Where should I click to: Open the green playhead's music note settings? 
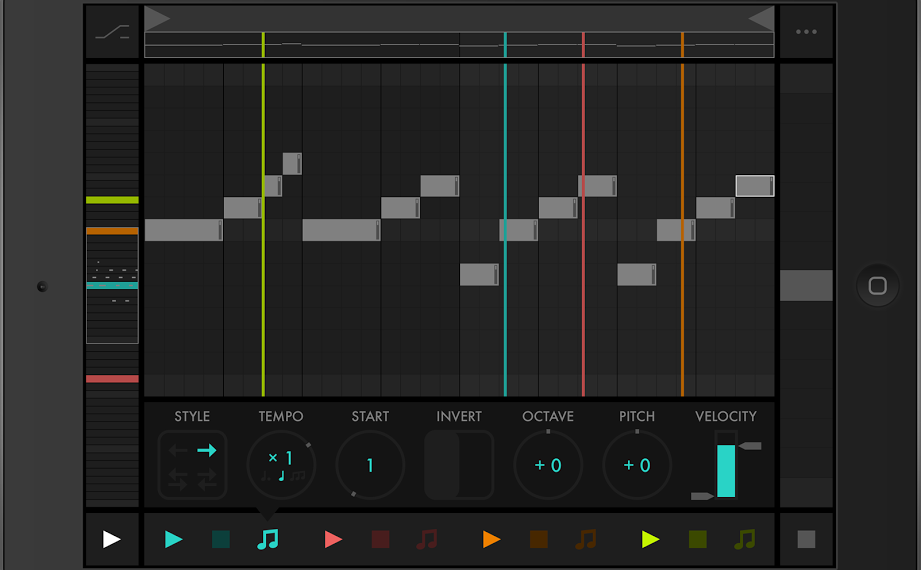745,540
